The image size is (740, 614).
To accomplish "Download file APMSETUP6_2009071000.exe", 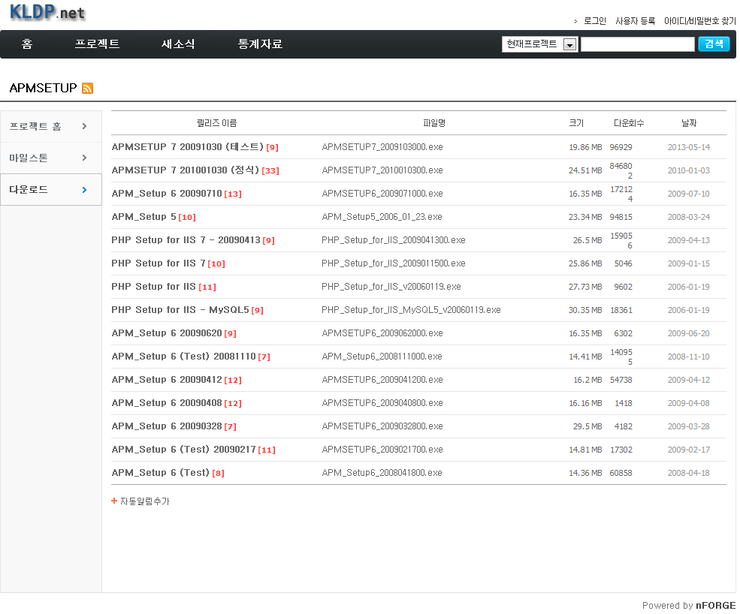I will click(382, 193).
